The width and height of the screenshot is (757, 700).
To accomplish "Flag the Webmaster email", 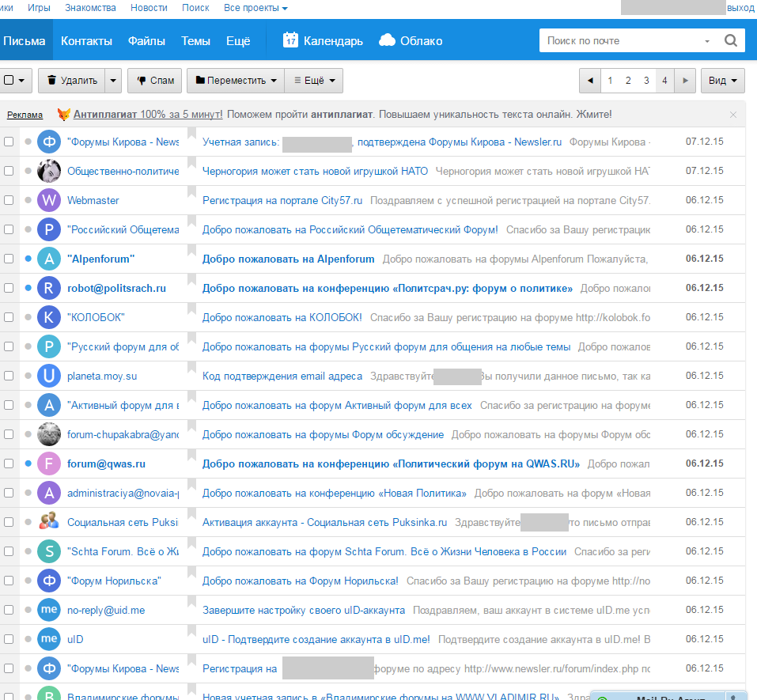I will click(x=191, y=191).
